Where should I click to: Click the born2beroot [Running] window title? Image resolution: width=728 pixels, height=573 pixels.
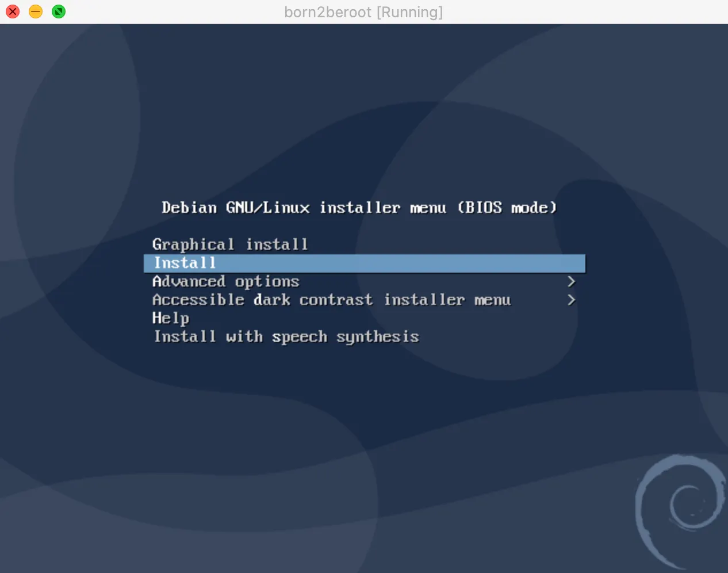tap(363, 12)
